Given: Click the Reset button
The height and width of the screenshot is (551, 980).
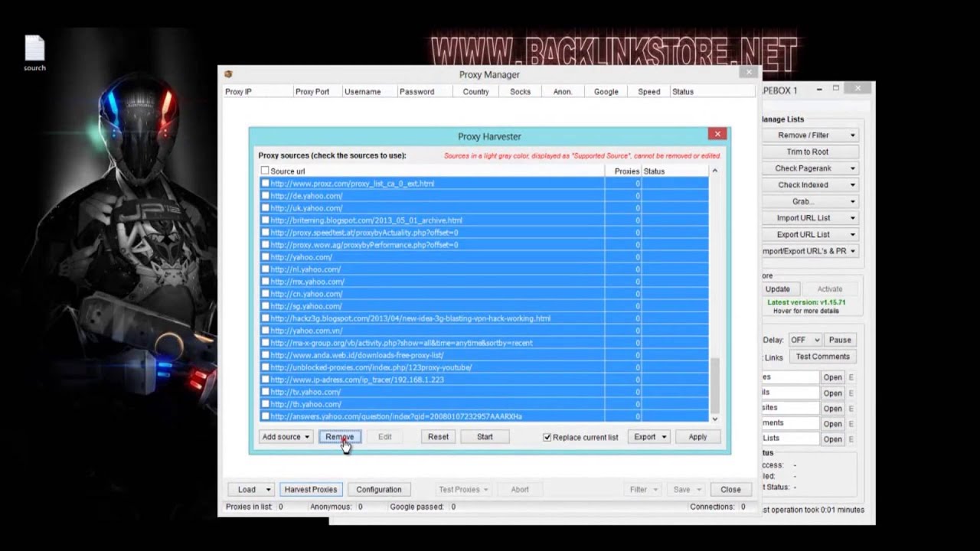Looking at the screenshot, I should [438, 437].
